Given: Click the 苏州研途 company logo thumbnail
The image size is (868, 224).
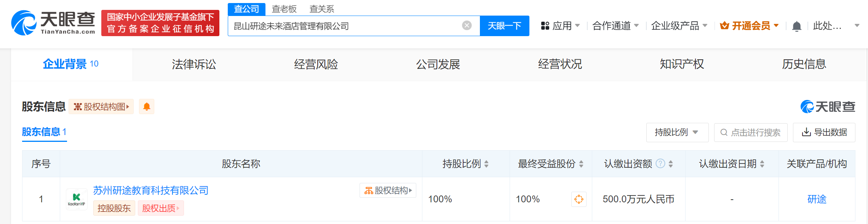Looking at the screenshot, I should click(x=77, y=199).
